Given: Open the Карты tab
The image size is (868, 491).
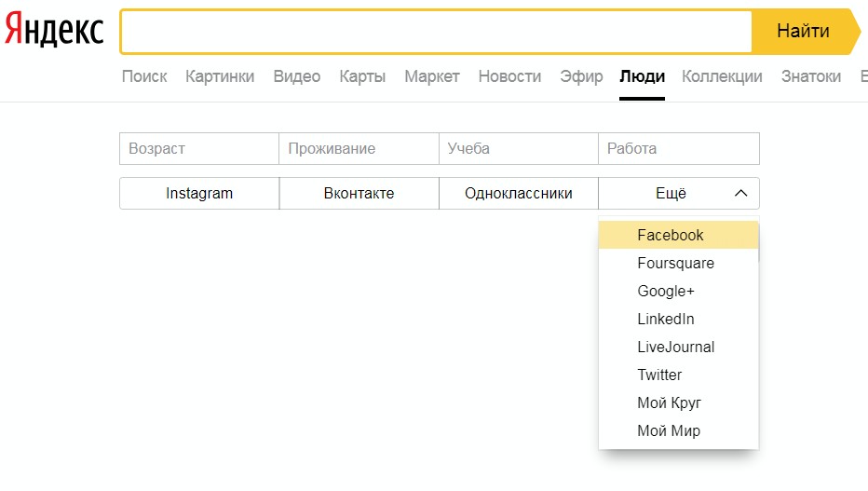Looking at the screenshot, I should (362, 76).
